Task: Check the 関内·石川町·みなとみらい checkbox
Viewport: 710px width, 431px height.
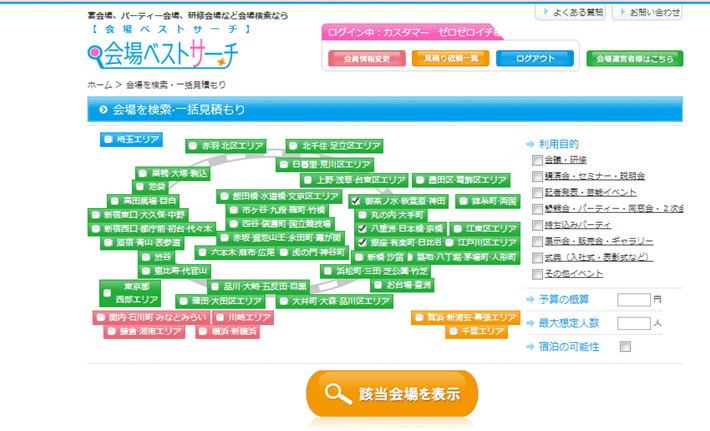Action: (101, 317)
